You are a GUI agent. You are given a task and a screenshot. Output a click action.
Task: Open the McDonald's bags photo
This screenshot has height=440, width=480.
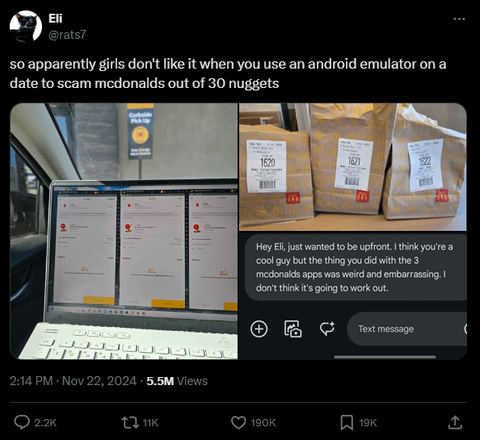(x=353, y=167)
